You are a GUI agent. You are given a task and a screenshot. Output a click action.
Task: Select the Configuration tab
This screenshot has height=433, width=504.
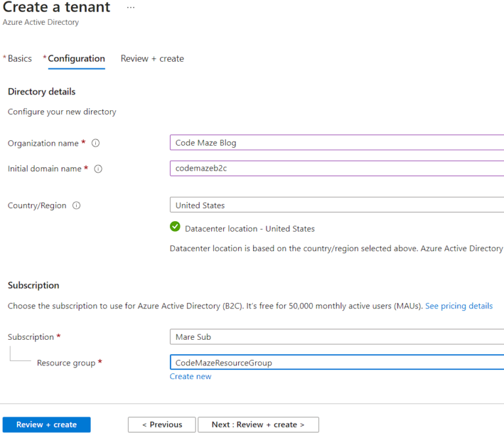pos(76,58)
